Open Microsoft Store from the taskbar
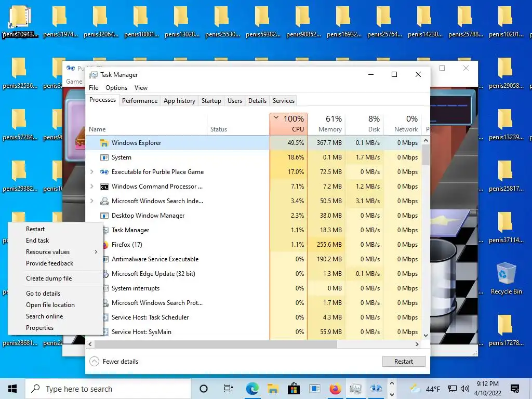532x399 pixels. [x=294, y=389]
